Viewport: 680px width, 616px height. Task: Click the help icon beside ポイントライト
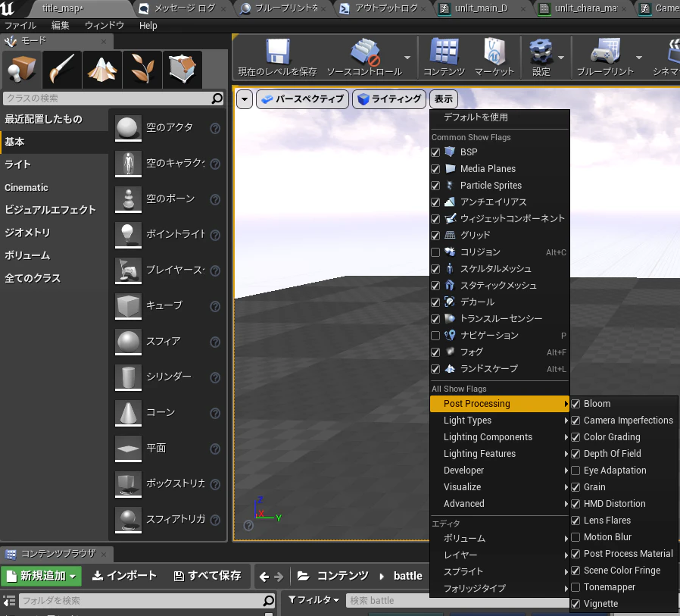coord(215,235)
